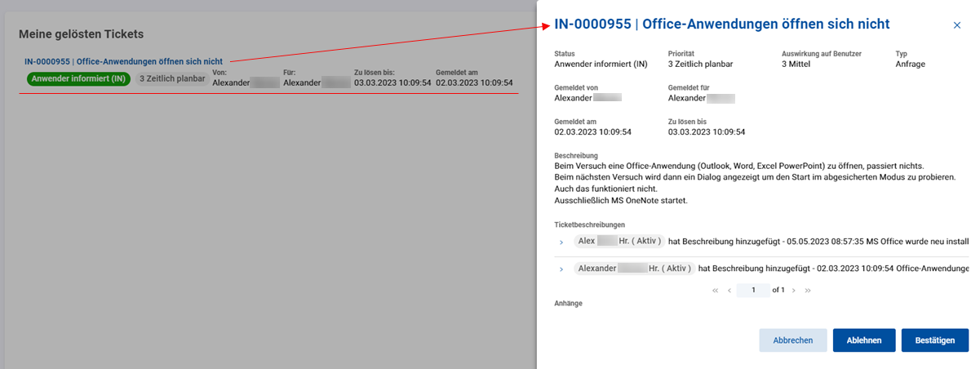Go to first page of ticket descriptions
Screen dimensions: 980x369
click(716, 290)
